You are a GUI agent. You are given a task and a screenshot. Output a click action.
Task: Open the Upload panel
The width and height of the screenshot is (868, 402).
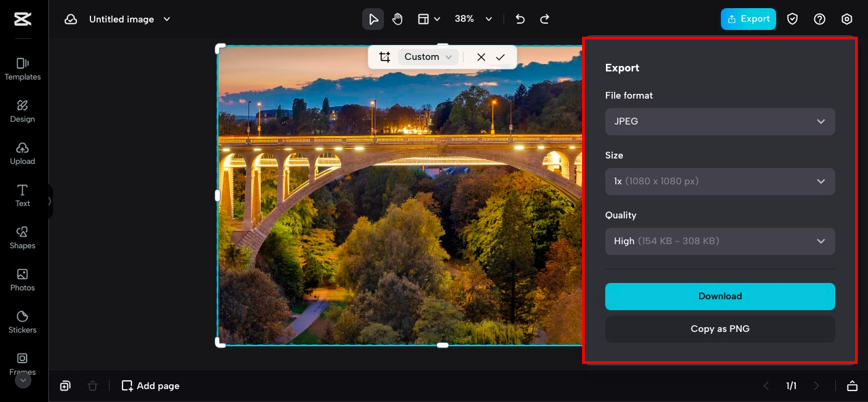tap(22, 153)
